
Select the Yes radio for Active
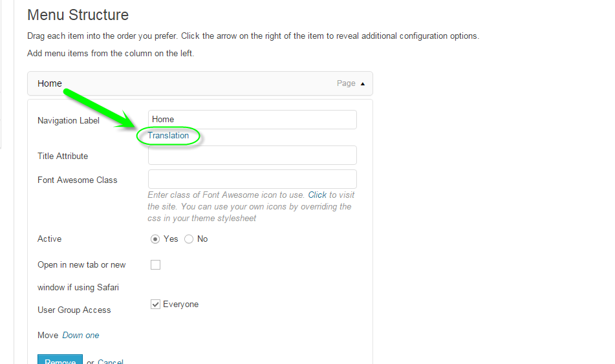pos(155,239)
